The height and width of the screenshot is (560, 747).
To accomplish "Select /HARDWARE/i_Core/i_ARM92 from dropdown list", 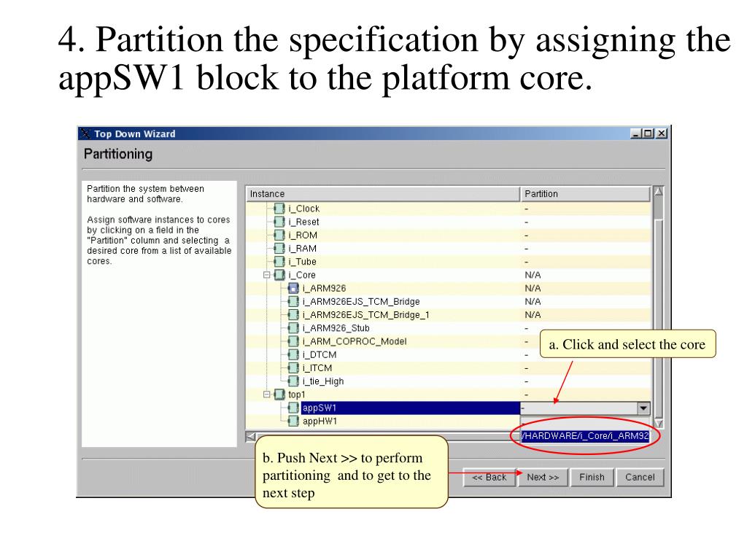I will pyautogui.click(x=585, y=436).
